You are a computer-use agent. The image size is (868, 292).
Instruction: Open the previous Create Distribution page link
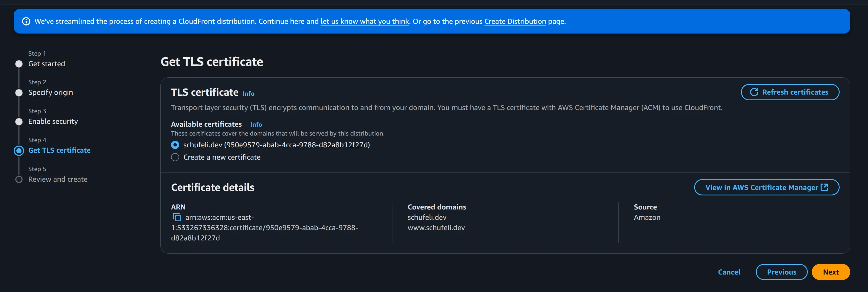point(515,21)
